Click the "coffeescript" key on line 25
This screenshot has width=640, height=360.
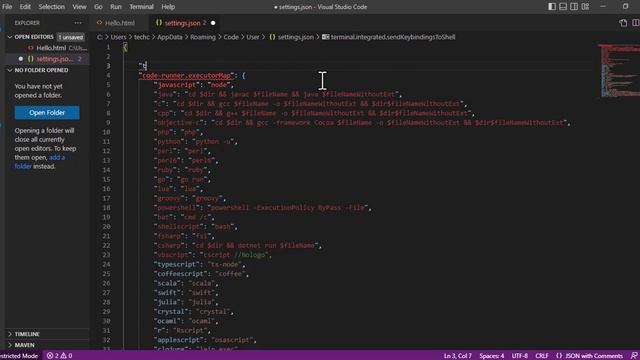[180, 273]
